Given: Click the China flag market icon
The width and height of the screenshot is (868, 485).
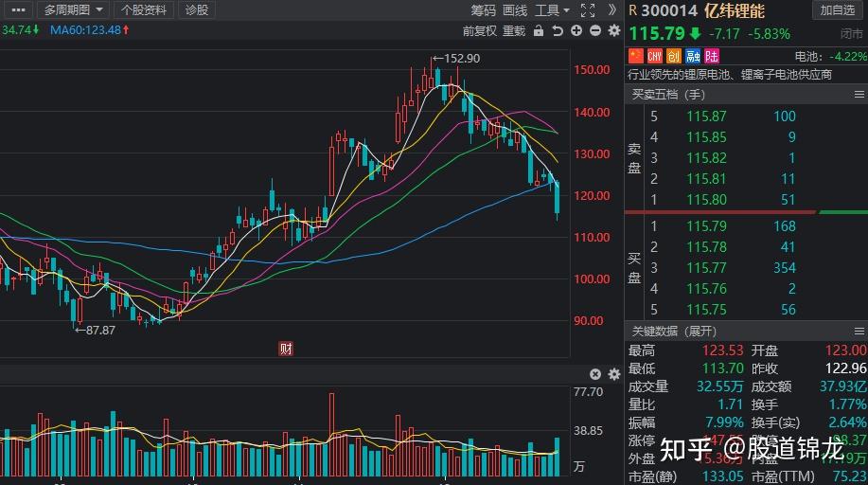Looking at the screenshot, I should [x=635, y=56].
